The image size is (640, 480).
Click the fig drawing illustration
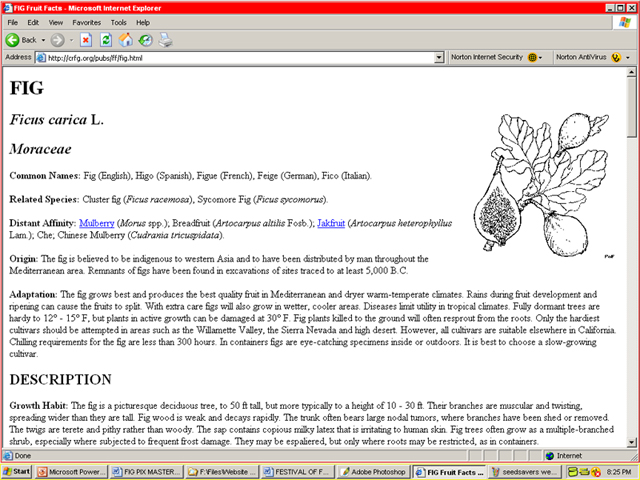pyautogui.click(x=544, y=186)
